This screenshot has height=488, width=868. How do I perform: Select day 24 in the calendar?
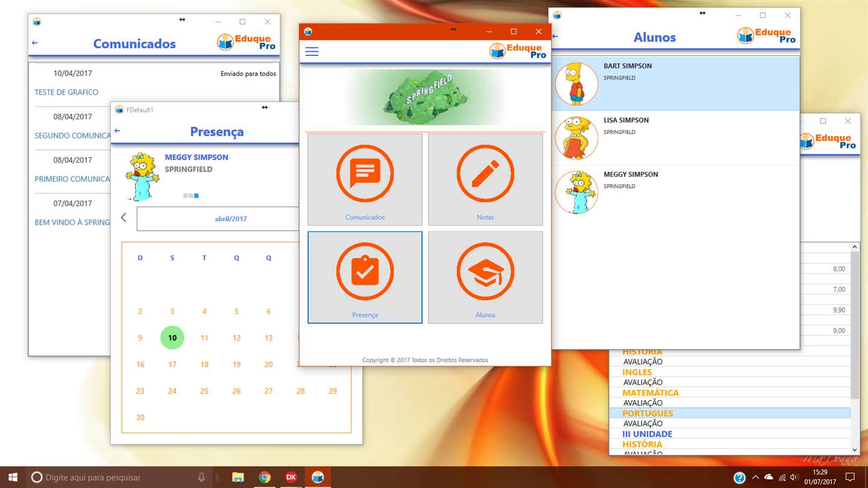172,391
